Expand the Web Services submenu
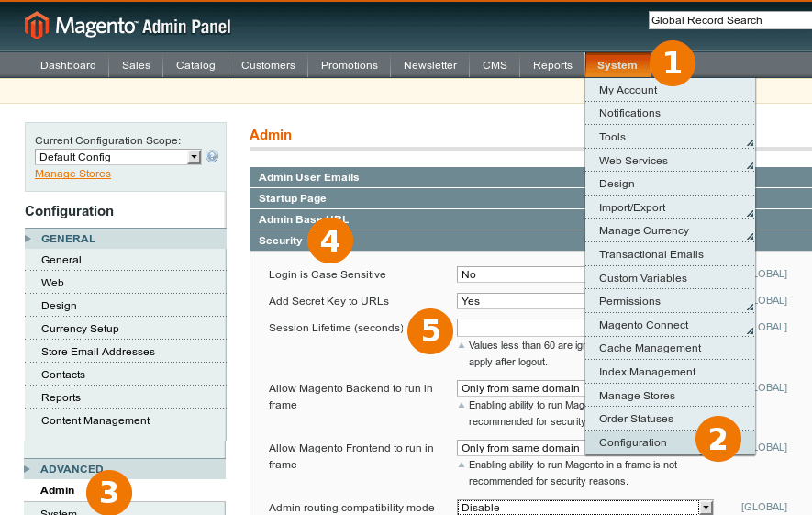812x515 pixels. (x=670, y=161)
